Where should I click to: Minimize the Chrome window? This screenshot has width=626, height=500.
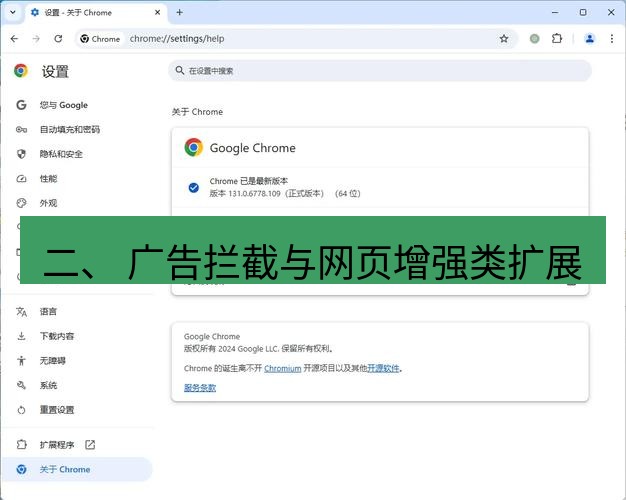tap(555, 12)
